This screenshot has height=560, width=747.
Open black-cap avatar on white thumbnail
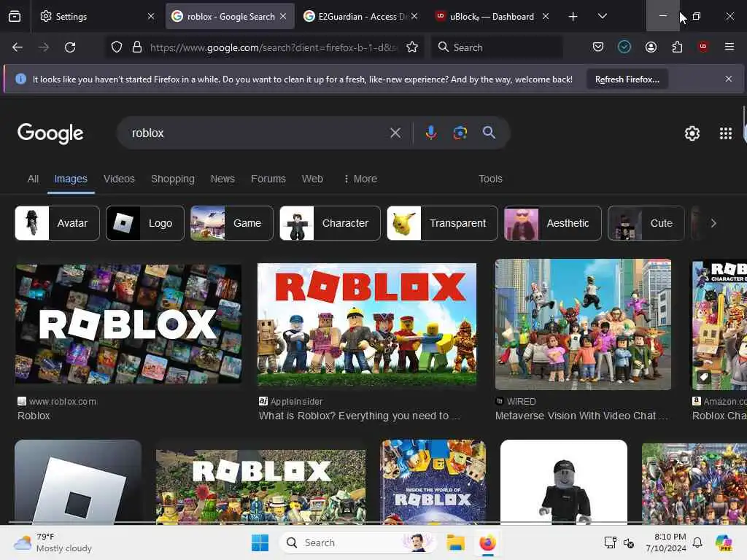pyautogui.click(x=564, y=482)
